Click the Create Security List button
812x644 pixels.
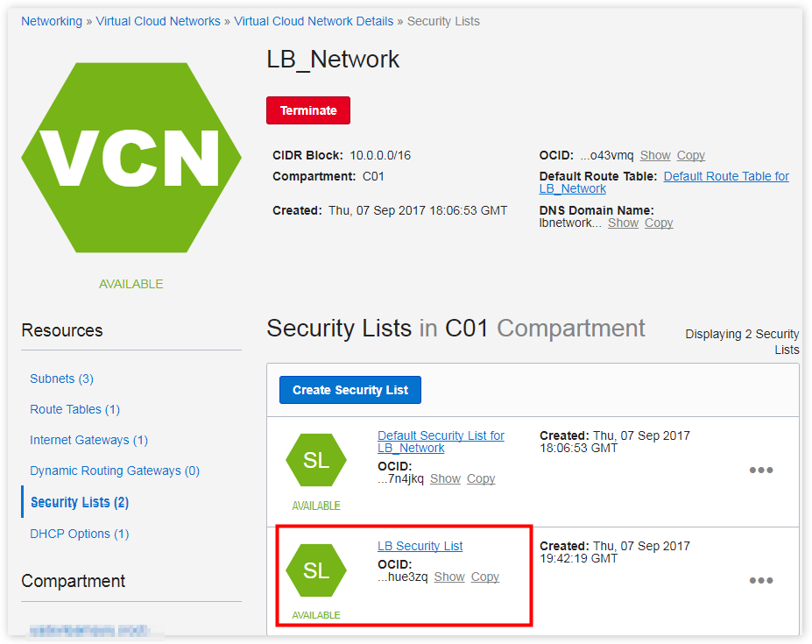point(350,390)
